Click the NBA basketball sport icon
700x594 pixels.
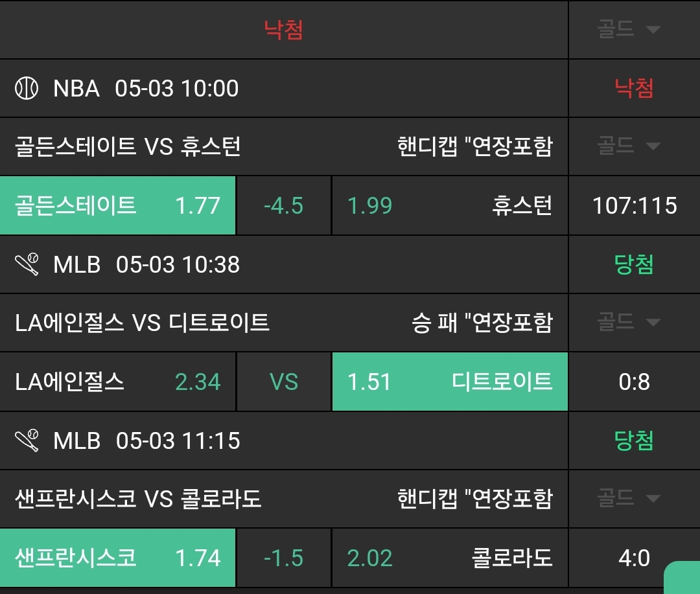27,88
